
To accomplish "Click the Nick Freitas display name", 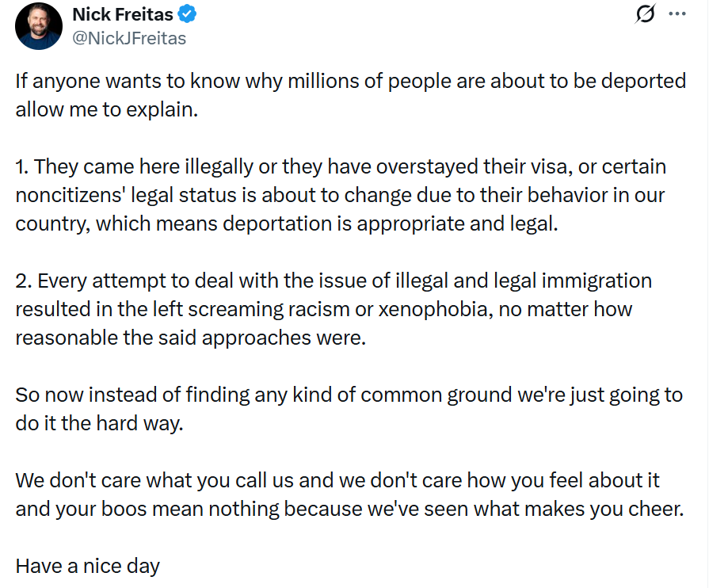I will point(124,14).
